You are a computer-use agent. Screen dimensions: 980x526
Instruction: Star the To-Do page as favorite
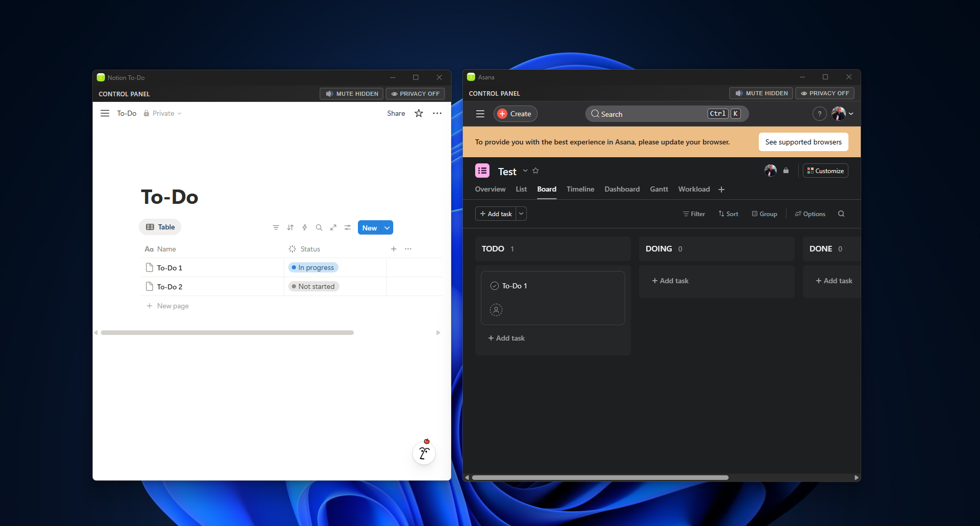click(x=418, y=113)
